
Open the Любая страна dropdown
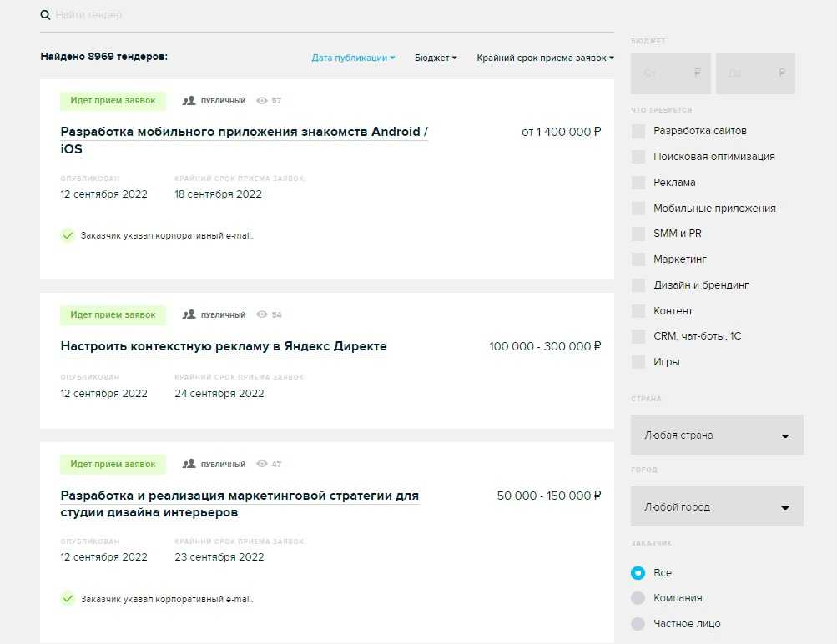click(717, 435)
